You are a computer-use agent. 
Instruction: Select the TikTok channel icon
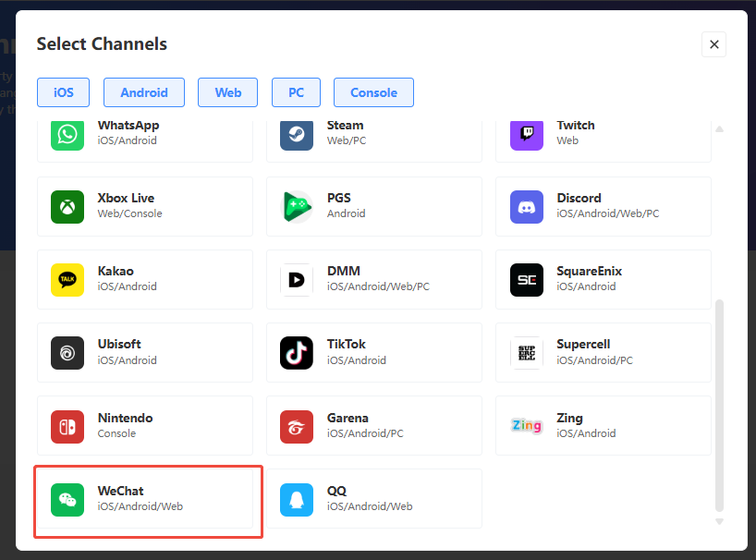coord(297,353)
